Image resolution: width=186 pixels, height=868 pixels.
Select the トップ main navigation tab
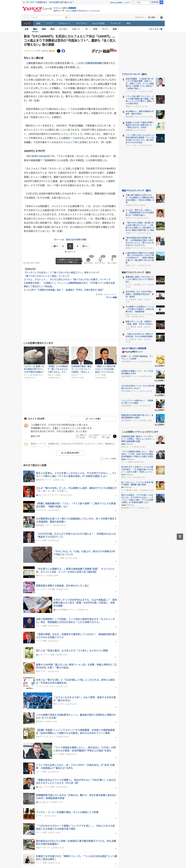click(x=27, y=24)
